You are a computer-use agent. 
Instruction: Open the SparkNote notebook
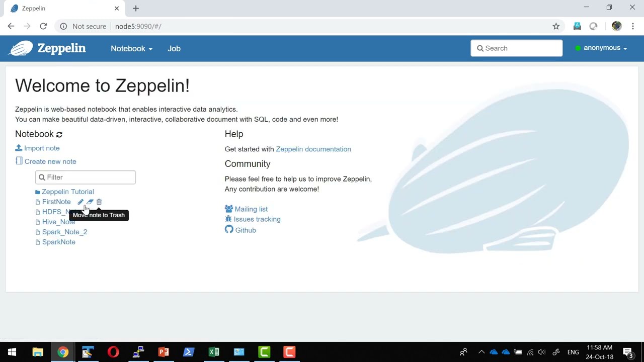click(x=59, y=242)
